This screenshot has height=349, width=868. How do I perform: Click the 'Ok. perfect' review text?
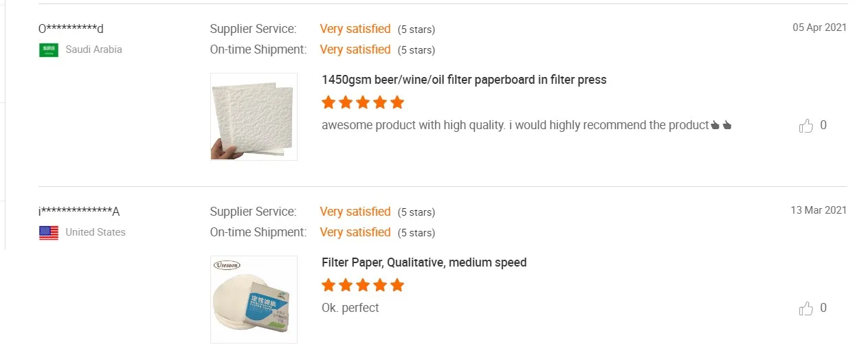(x=350, y=308)
